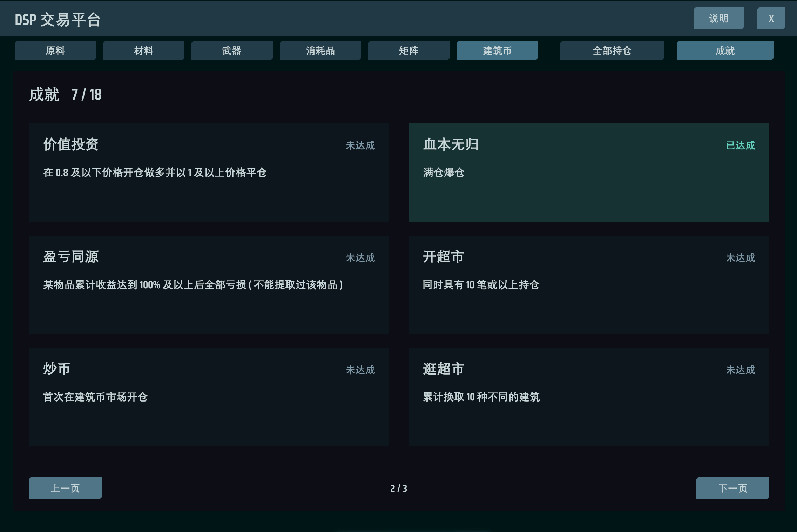Open the 矩阵 tab

coord(408,50)
